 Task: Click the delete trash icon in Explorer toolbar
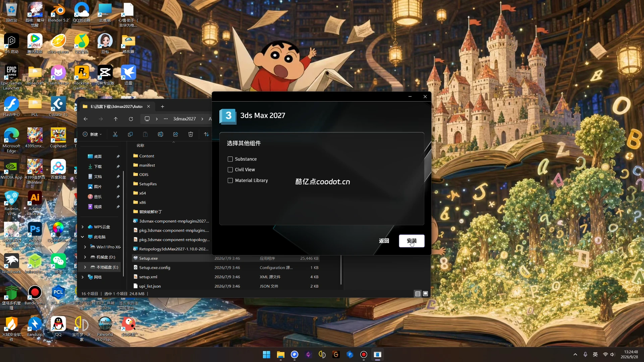(191, 134)
